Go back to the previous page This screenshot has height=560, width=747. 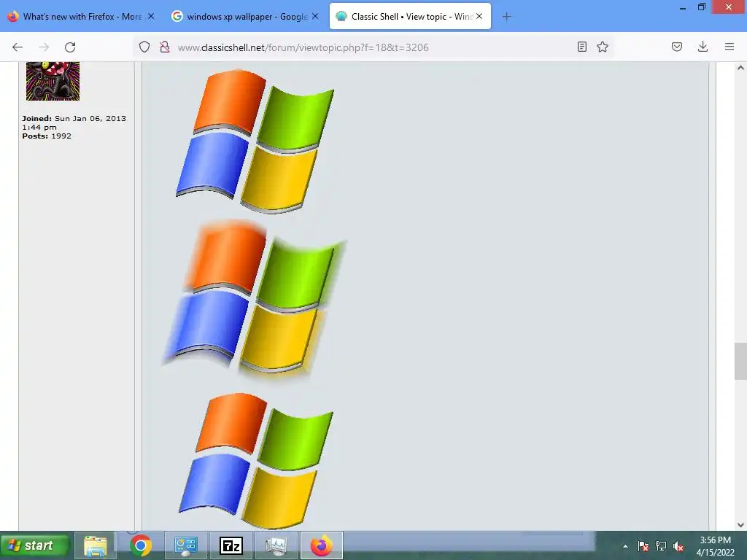(18, 47)
